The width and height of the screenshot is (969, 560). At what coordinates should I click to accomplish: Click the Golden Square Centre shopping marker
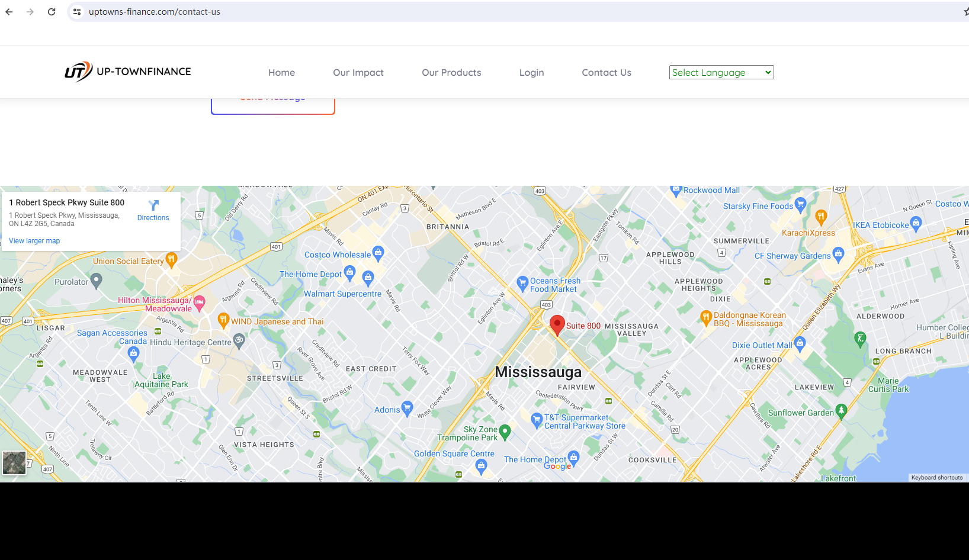482,466
